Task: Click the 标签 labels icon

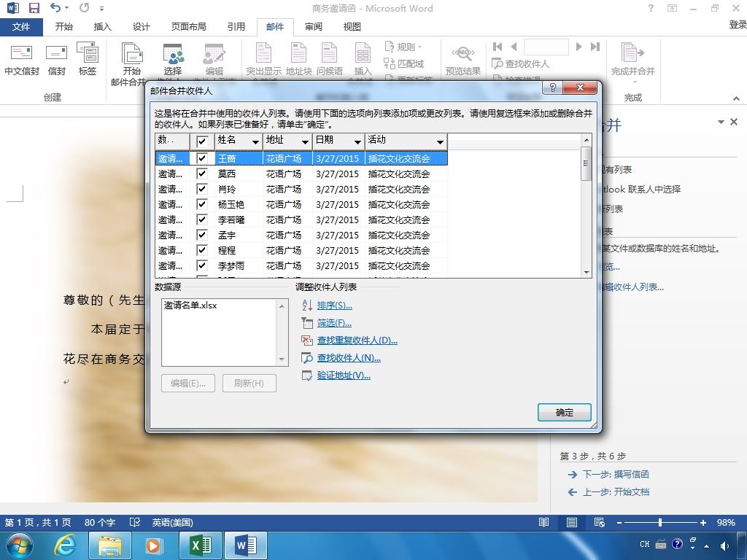Action: (88, 52)
